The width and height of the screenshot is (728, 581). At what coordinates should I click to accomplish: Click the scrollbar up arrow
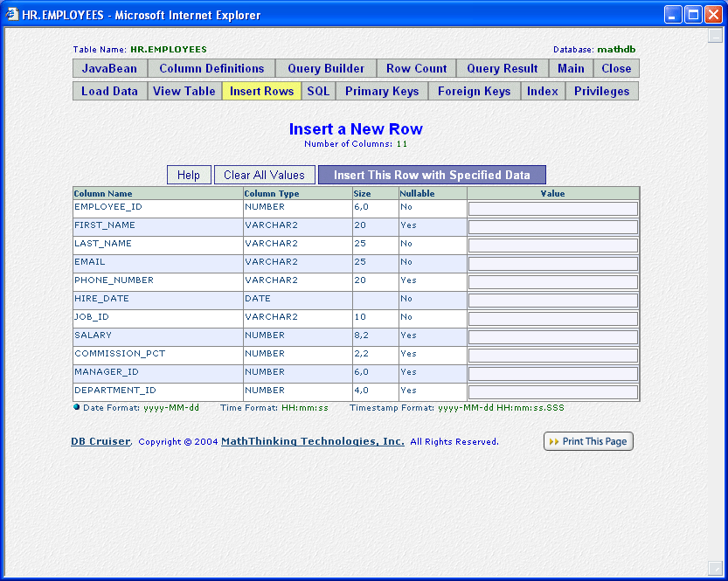click(x=715, y=35)
